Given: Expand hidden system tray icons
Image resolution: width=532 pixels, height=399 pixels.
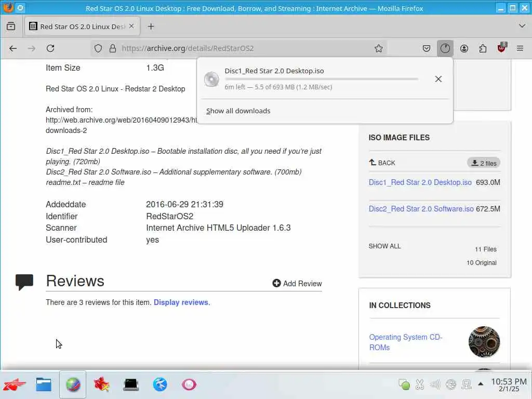Looking at the screenshot, I should (x=481, y=384).
